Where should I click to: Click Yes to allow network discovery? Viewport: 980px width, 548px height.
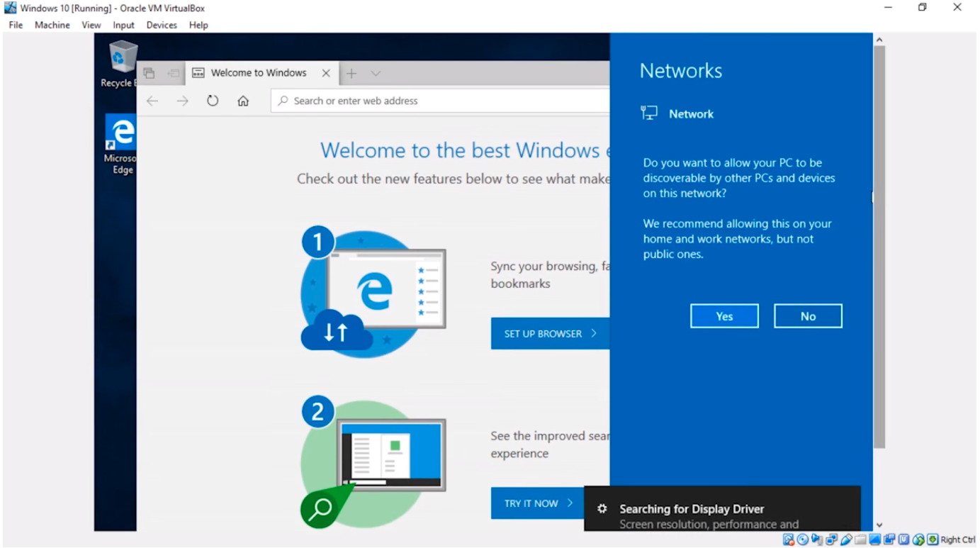pos(724,316)
